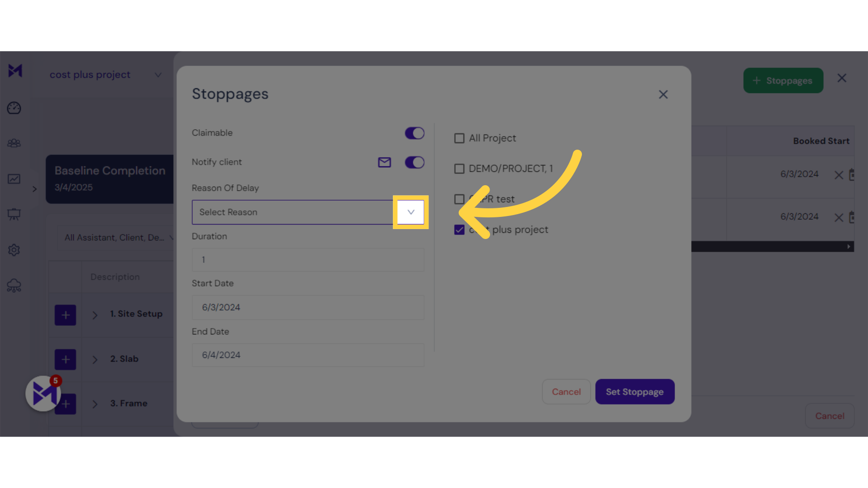
Task: Check the DEMO/PROJECT, 1 checkbox
Action: (x=459, y=169)
